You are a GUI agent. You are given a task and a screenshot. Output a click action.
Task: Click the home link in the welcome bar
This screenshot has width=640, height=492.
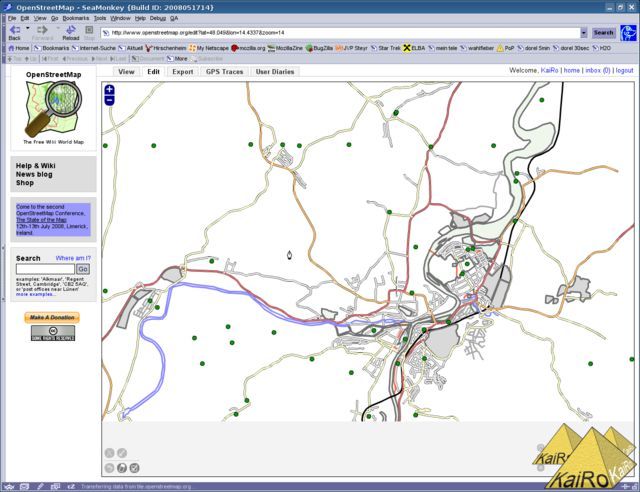pos(571,70)
